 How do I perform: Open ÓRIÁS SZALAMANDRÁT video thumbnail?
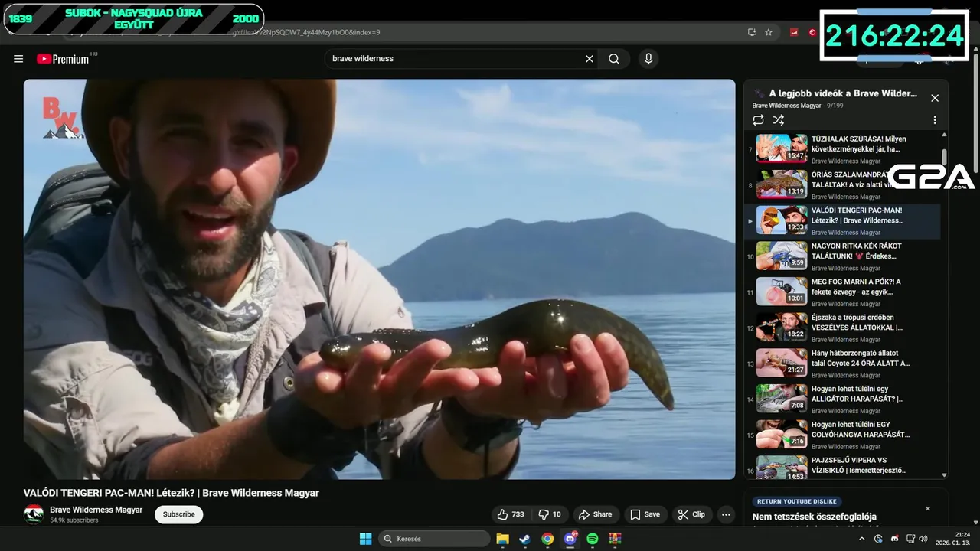[x=782, y=184]
